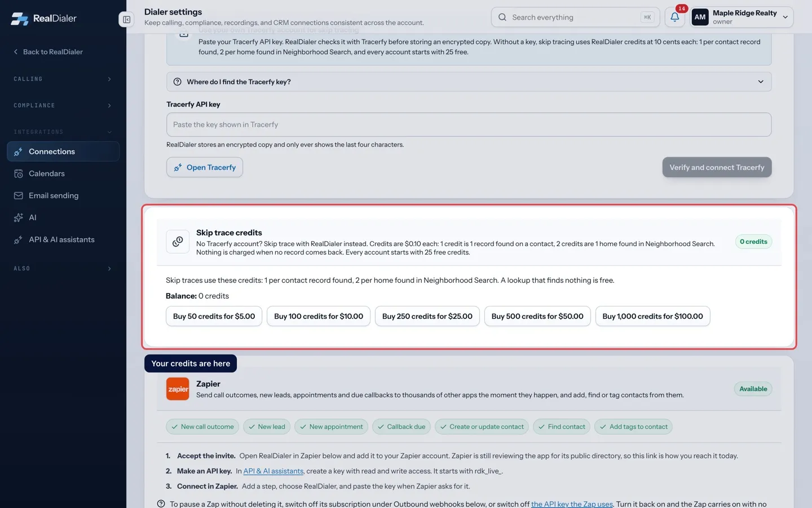Image resolution: width=812 pixels, height=508 pixels.
Task: Click Verify and connect Tracerfy
Action: point(717,167)
